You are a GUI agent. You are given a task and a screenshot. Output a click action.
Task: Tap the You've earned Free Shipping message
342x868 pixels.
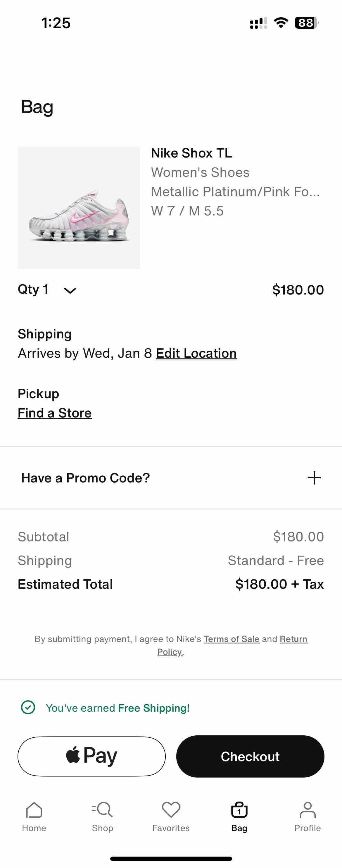point(118,708)
